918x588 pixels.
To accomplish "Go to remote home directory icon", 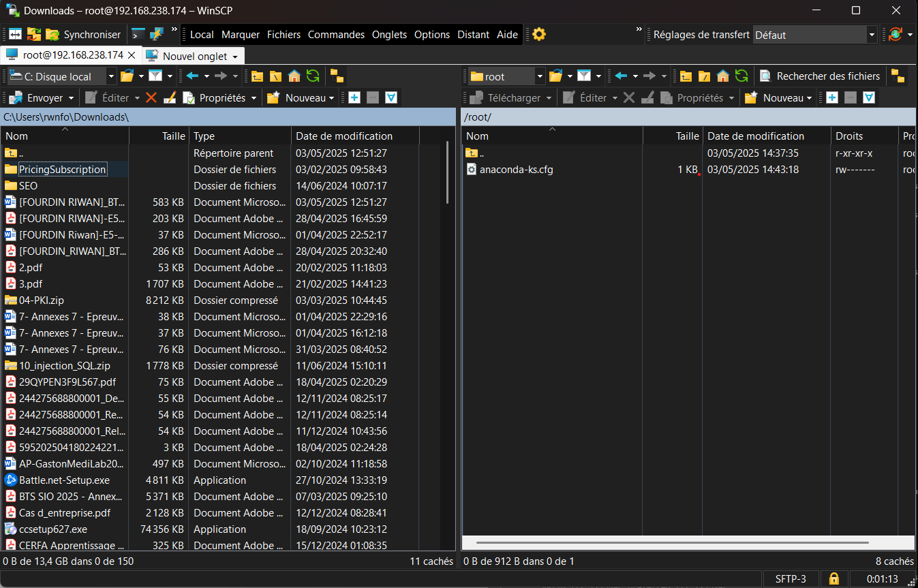I will point(723,76).
